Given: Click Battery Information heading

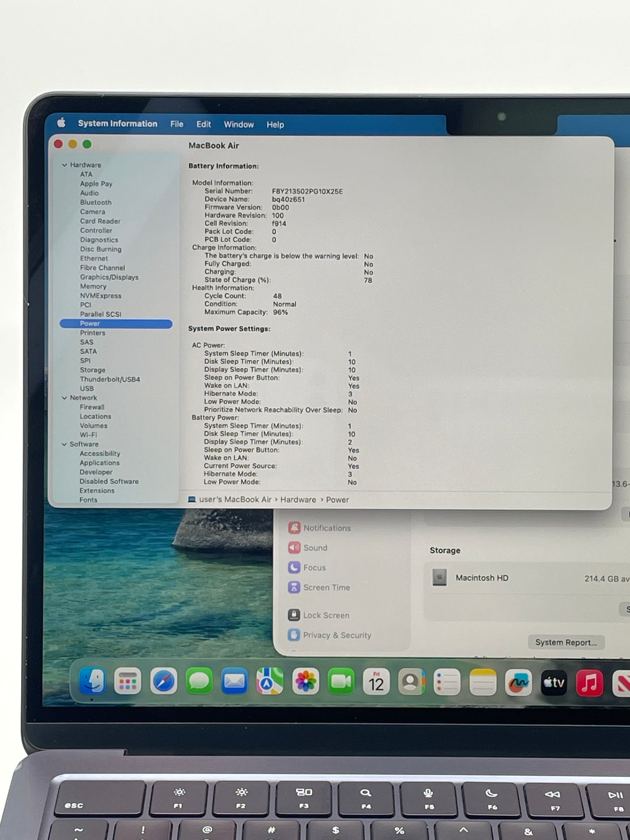Looking at the screenshot, I should click(224, 166).
